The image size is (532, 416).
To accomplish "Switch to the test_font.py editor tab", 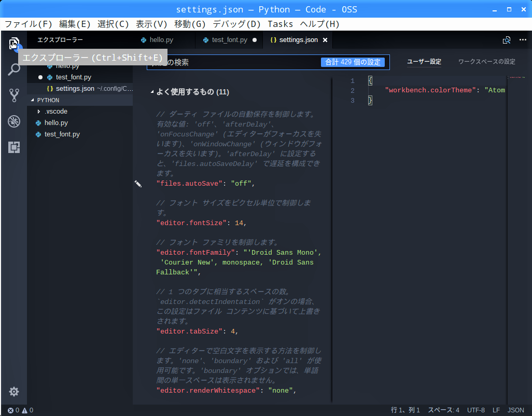I will [230, 40].
